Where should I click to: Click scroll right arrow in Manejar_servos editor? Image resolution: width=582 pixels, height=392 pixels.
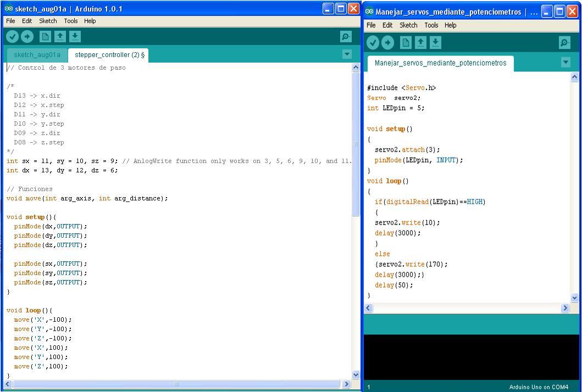pos(565,308)
